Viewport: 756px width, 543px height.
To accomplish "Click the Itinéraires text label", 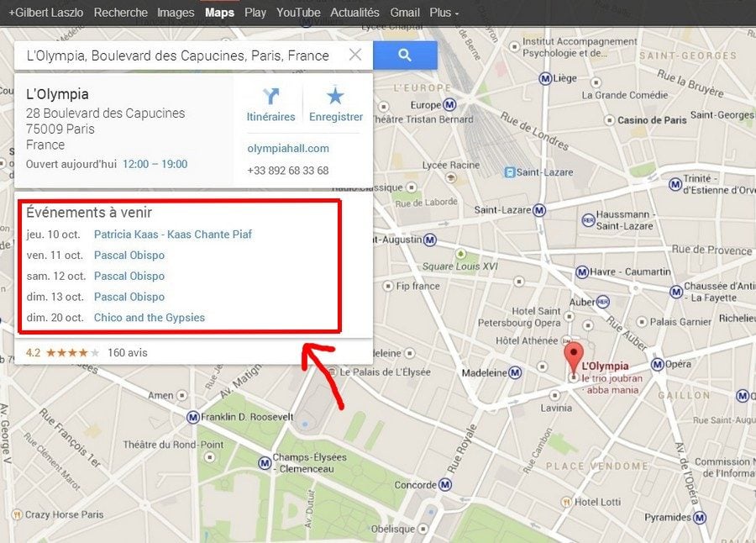I will pyautogui.click(x=271, y=117).
